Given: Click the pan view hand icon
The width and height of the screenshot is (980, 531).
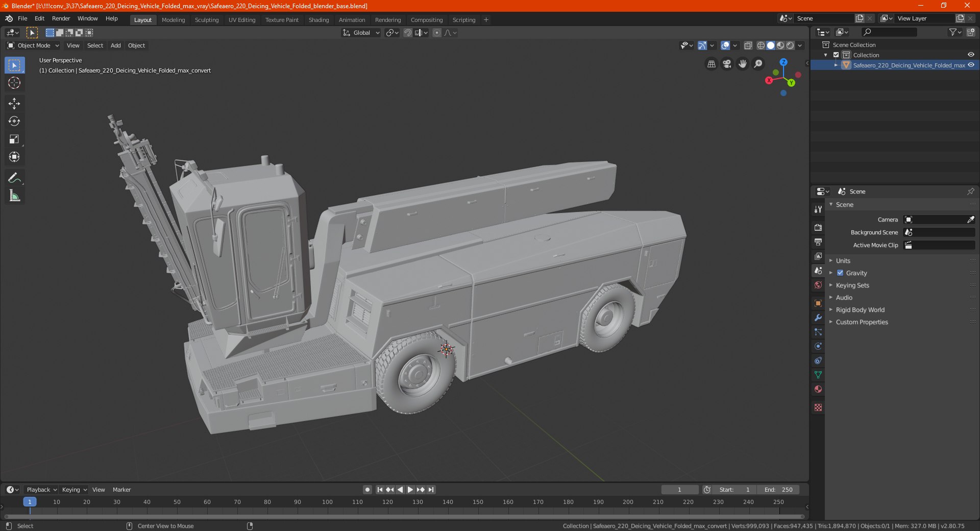Looking at the screenshot, I should coord(743,64).
